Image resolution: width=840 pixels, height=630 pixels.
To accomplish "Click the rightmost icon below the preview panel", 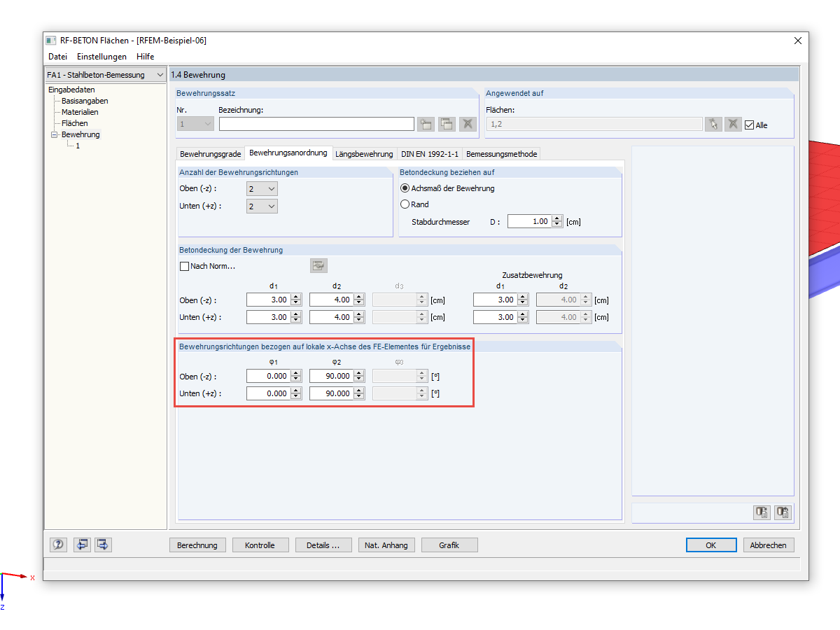I will coord(783,512).
